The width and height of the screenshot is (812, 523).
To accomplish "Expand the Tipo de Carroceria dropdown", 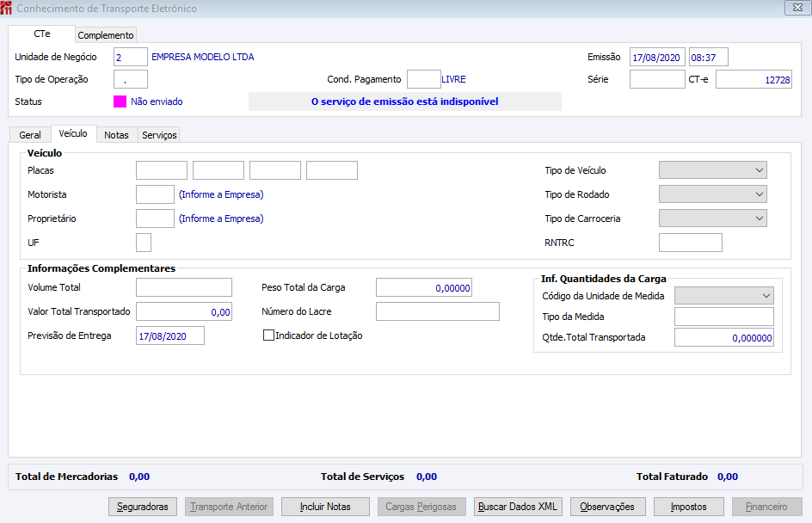I will pos(712,218).
